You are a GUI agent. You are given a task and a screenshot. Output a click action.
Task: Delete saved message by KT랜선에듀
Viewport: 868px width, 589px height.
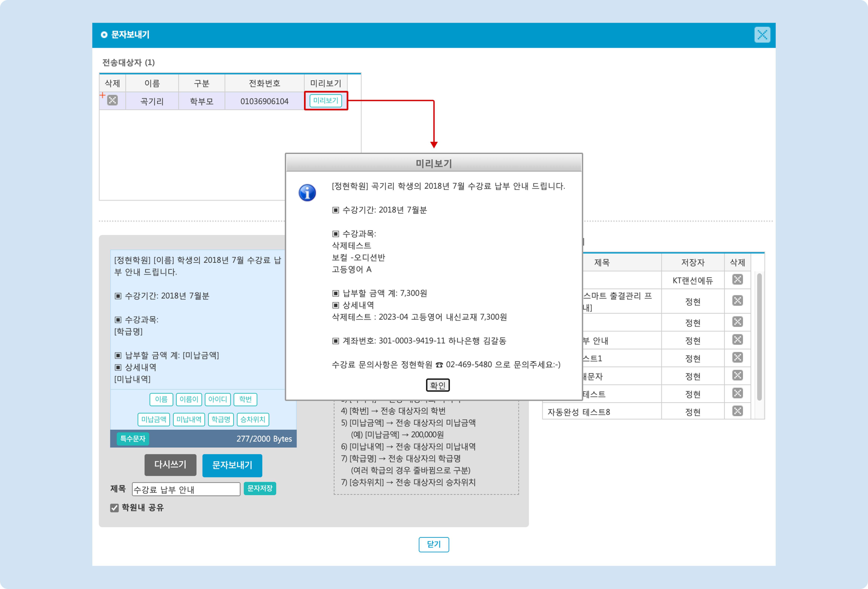(737, 280)
